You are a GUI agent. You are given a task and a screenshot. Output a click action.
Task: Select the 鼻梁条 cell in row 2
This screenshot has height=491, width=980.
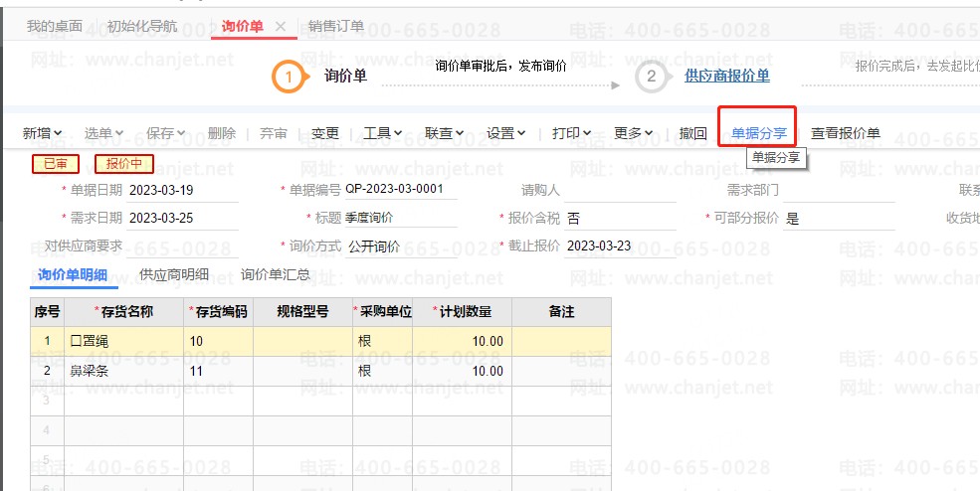123,371
